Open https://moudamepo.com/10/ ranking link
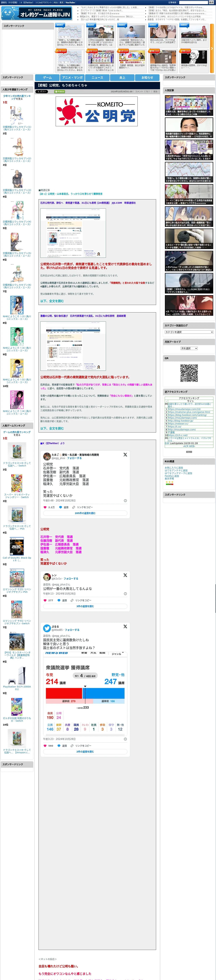This screenshot has width=216, height=980. click(x=184, y=409)
